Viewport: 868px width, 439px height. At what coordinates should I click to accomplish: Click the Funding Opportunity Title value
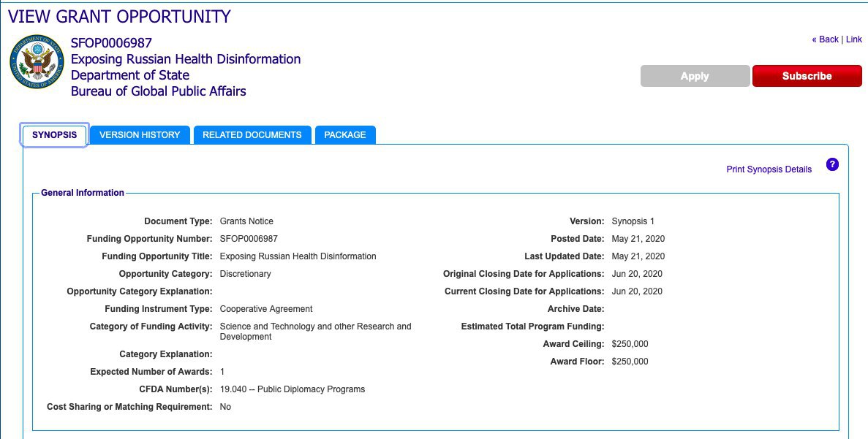point(298,256)
